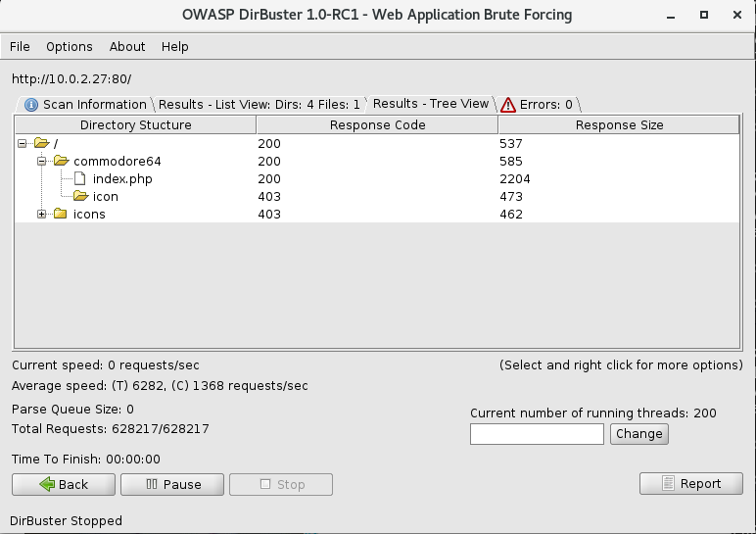The image size is (756, 534).
Task: Click the Average speed text line
Action: [x=160, y=386]
